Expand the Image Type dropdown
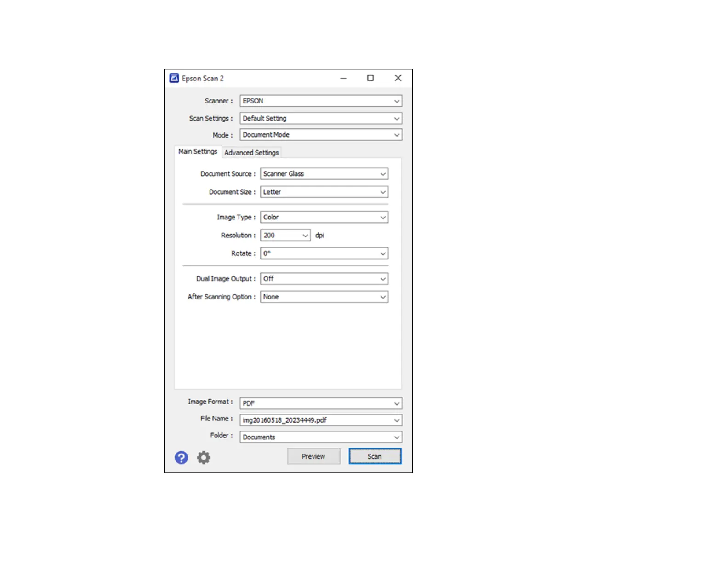The image size is (728, 563). tap(324, 217)
